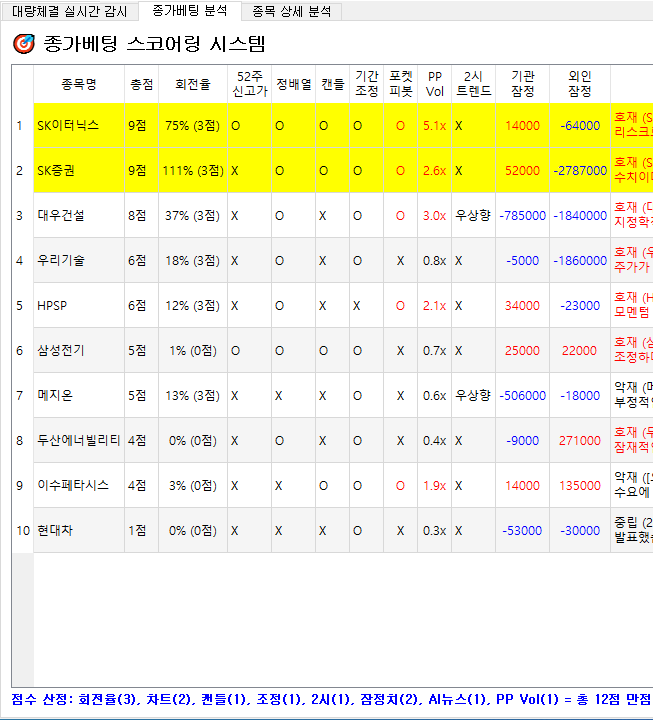Click the 13% (3점) turnover cell
This screenshot has height=720, width=653.
click(193, 395)
